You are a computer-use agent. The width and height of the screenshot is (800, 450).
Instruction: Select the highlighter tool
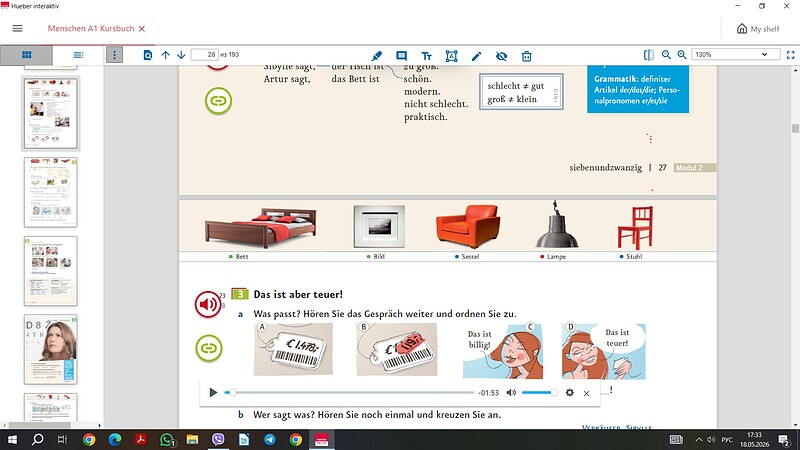click(x=377, y=56)
